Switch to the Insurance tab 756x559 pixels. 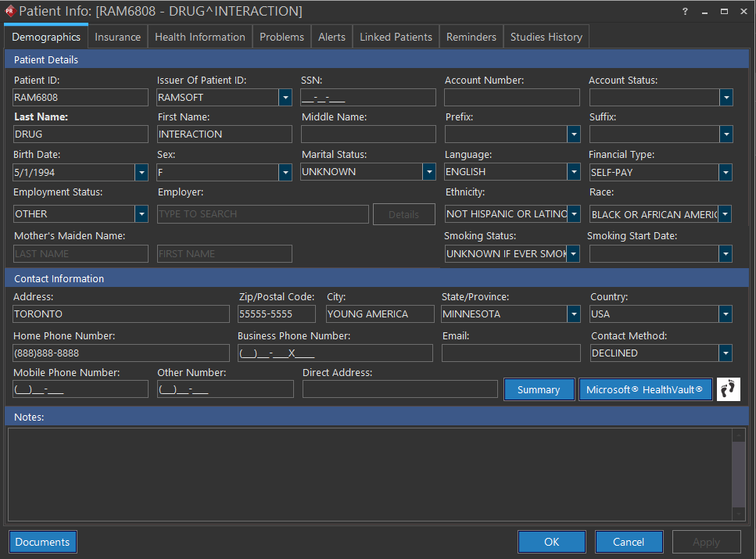click(118, 37)
